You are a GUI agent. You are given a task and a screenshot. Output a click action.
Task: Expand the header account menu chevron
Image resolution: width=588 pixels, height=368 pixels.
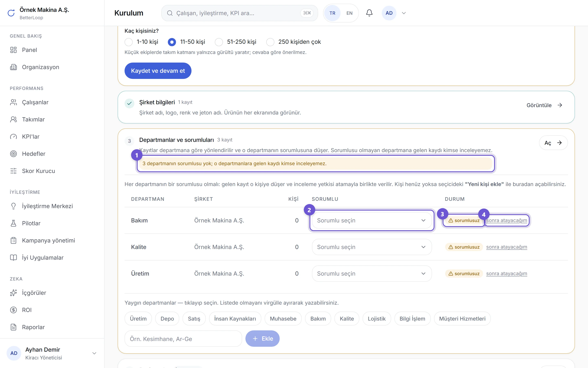404,13
